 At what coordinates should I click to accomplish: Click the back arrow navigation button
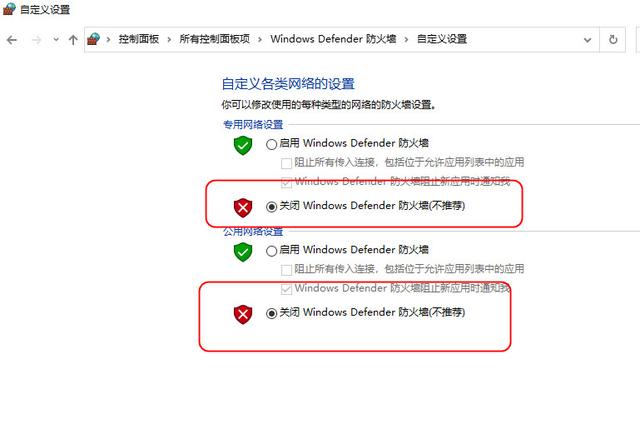tap(12, 40)
